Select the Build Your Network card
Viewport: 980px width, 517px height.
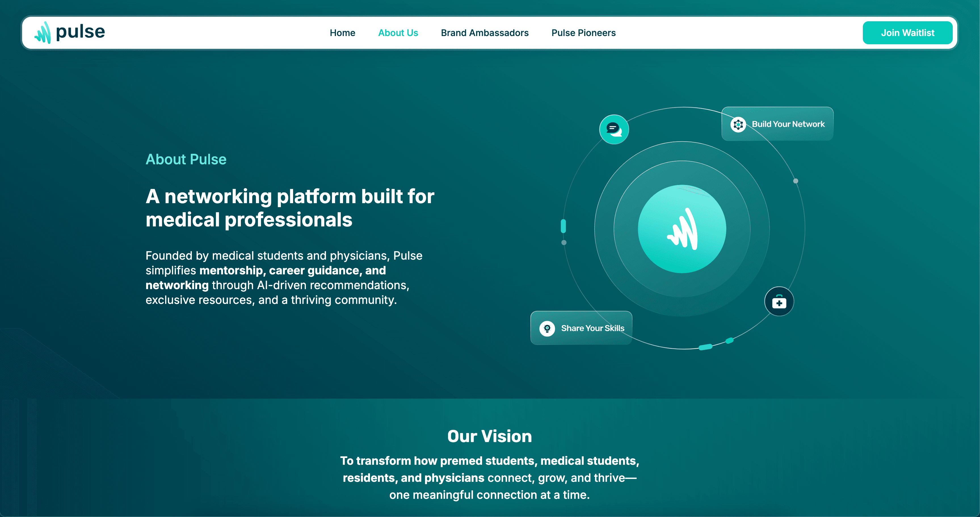click(x=777, y=124)
